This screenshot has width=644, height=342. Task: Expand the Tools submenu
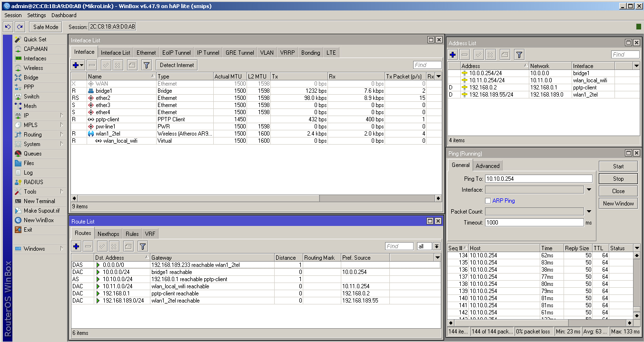(x=62, y=192)
